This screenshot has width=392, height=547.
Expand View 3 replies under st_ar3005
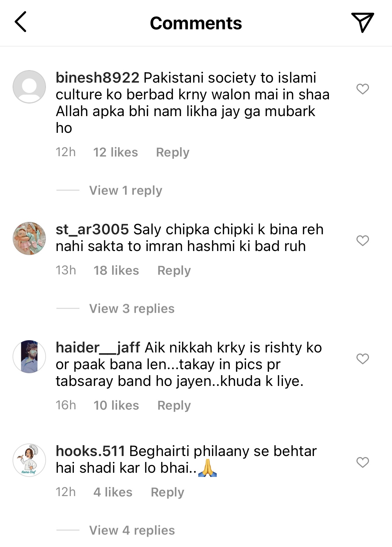coord(132,309)
